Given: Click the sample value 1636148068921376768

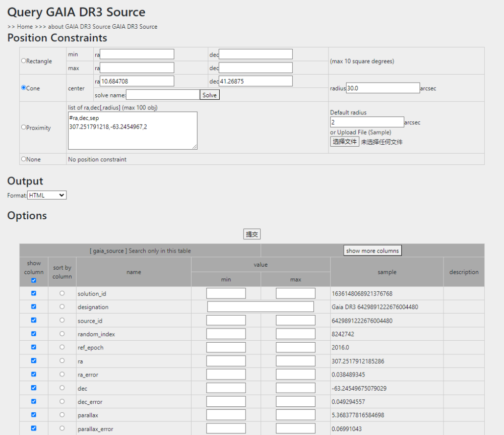Looking at the screenshot, I should (362, 293).
